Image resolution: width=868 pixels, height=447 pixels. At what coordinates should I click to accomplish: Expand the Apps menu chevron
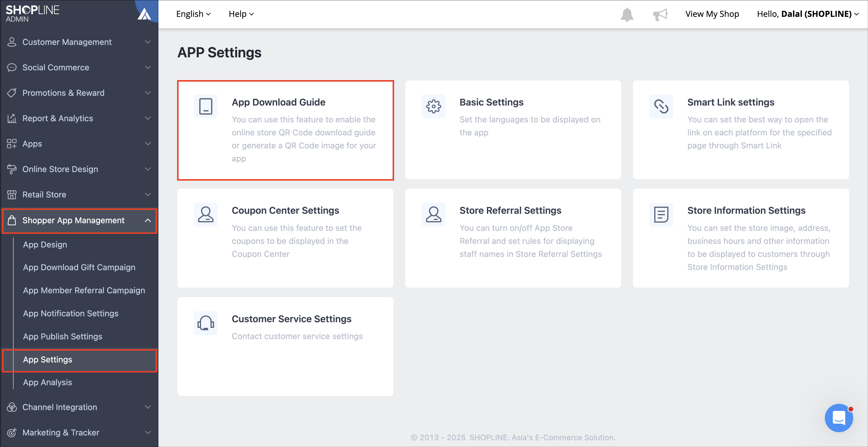pos(148,143)
